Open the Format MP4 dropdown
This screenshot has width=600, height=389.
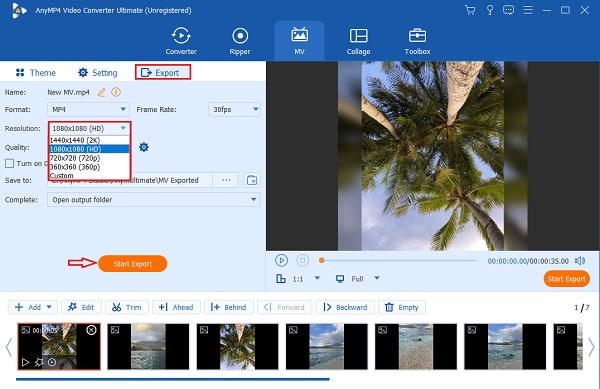88,109
